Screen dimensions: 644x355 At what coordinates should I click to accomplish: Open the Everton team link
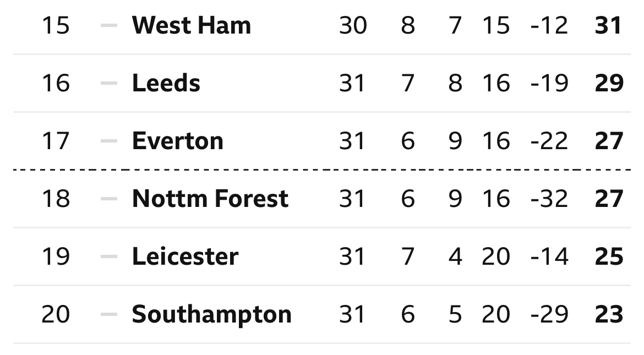coord(177,141)
